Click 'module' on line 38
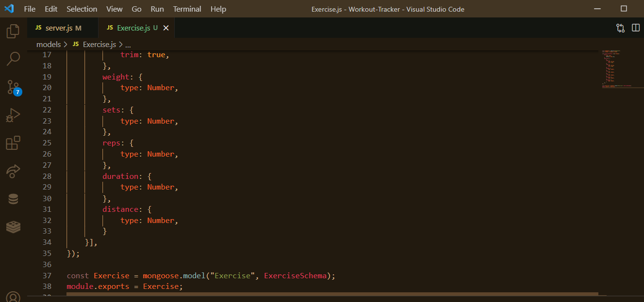 click(x=80, y=286)
